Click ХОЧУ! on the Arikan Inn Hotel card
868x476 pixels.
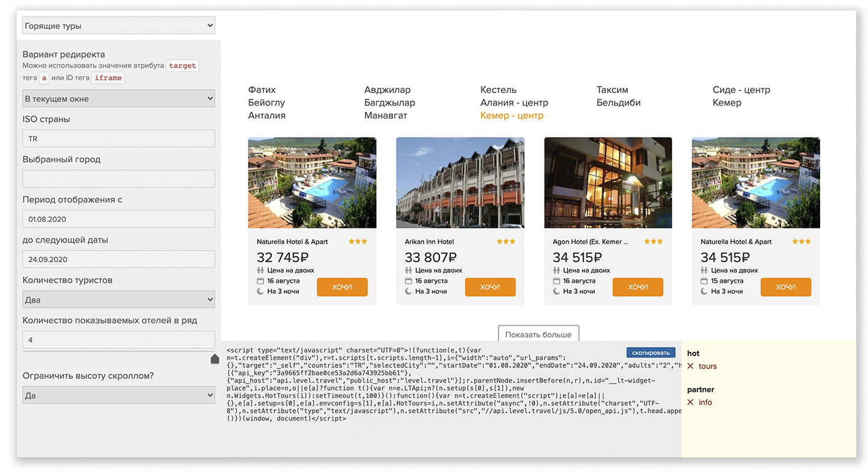coord(490,287)
